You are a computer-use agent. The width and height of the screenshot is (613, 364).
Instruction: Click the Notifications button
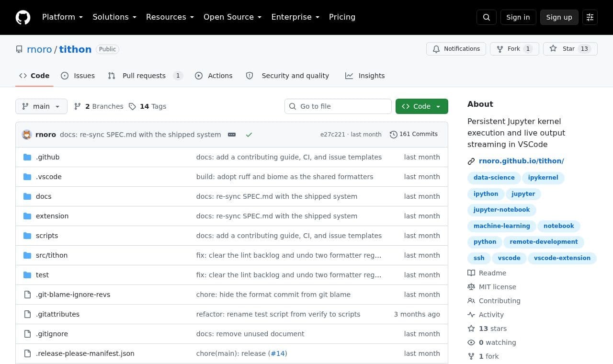(456, 49)
